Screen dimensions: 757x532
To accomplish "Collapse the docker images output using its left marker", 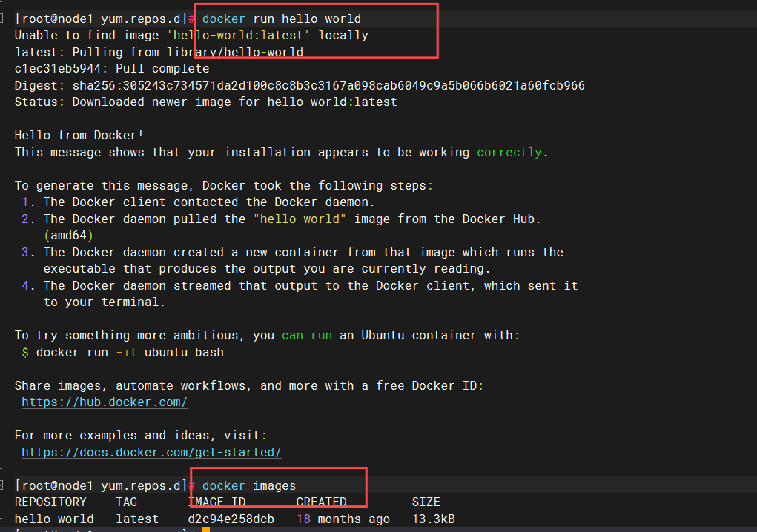I will coord(3,485).
